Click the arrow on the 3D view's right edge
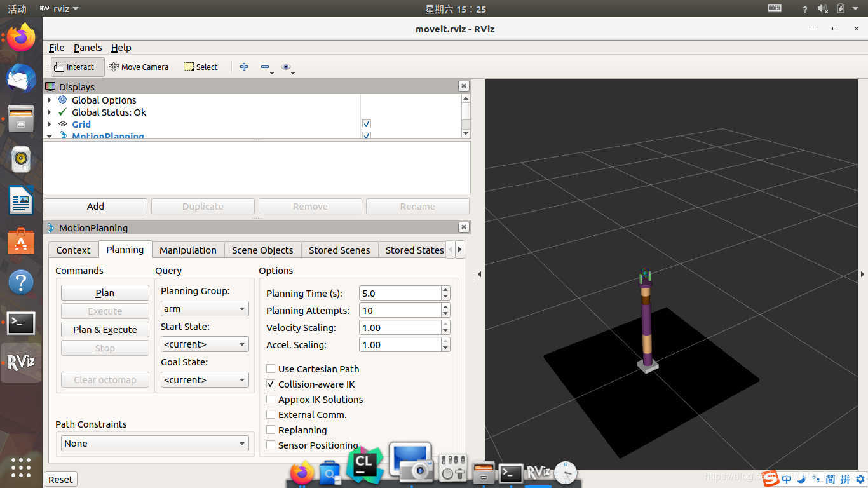Screen dimensions: 868x488 [x=862, y=274]
